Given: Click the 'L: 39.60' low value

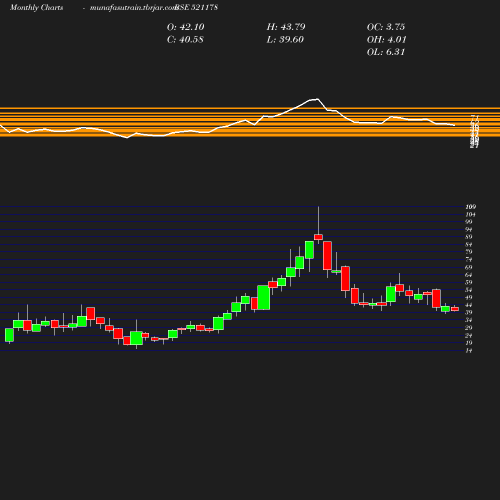Looking at the screenshot, I should [285, 40].
